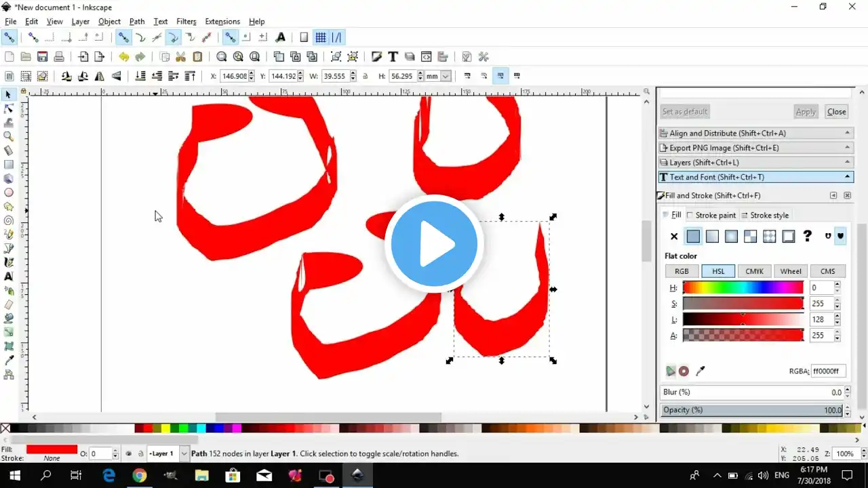Click the Zoom to fit drawing icon

click(238, 57)
